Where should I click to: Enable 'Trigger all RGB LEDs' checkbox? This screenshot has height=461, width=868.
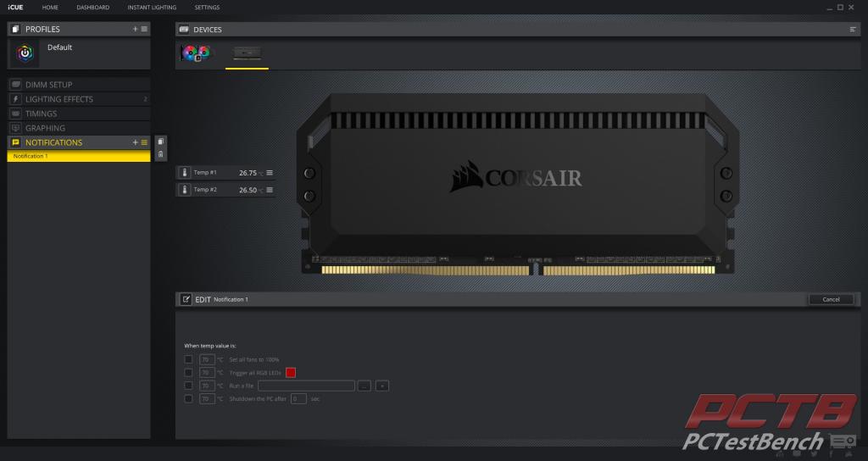tap(188, 373)
